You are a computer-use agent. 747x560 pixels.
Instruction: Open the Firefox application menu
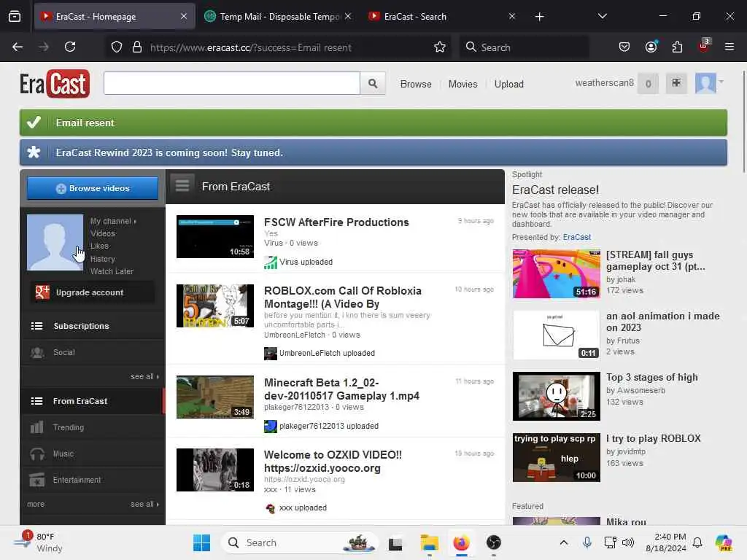tap(729, 47)
